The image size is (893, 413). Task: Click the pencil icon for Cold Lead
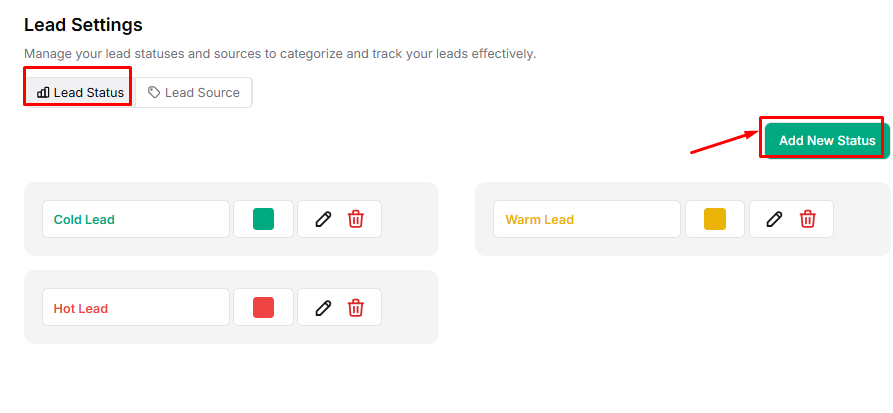323,219
